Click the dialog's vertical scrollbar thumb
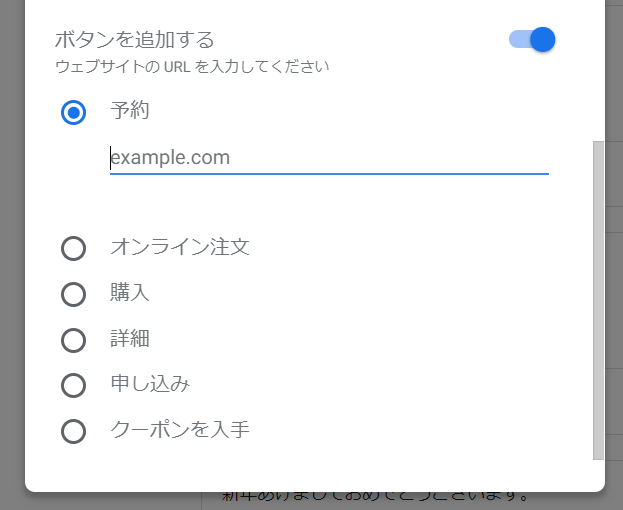This screenshot has width=623, height=510. pyautogui.click(x=598, y=300)
